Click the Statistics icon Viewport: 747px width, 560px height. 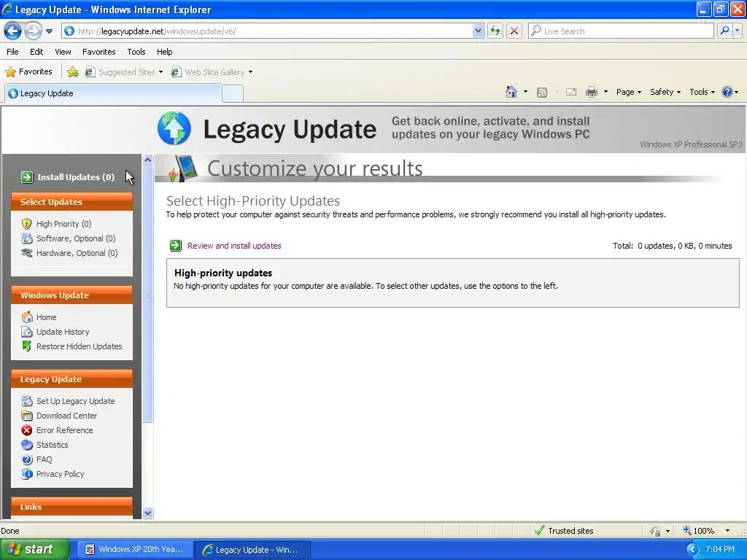[x=27, y=445]
